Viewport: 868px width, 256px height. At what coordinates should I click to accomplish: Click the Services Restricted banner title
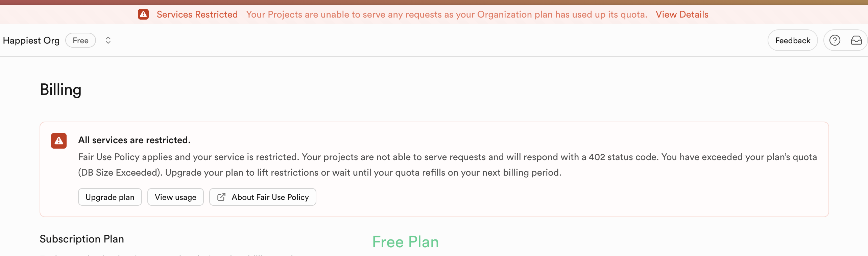pos(197,15)
